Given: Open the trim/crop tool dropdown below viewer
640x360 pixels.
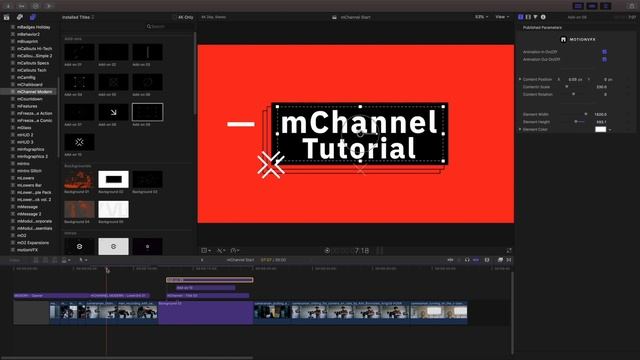Looking at the screenshot, I should (x=221, y=250).
